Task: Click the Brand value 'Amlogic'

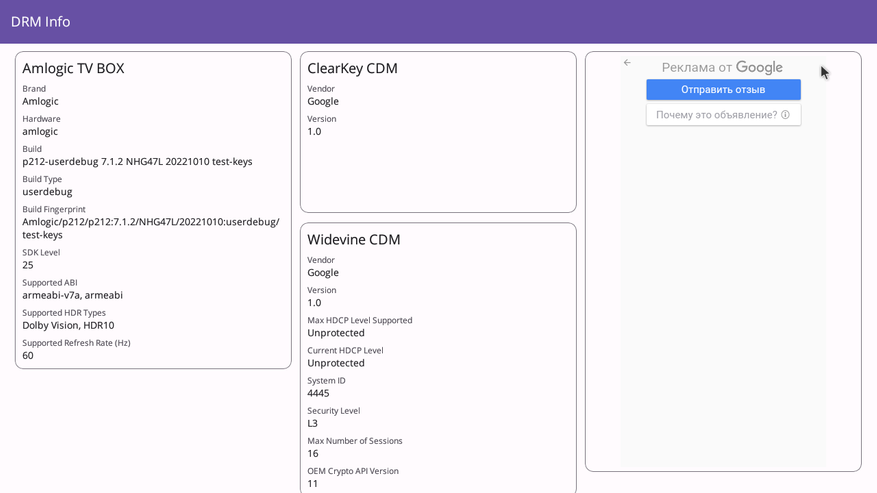Action: pos(40,101)
